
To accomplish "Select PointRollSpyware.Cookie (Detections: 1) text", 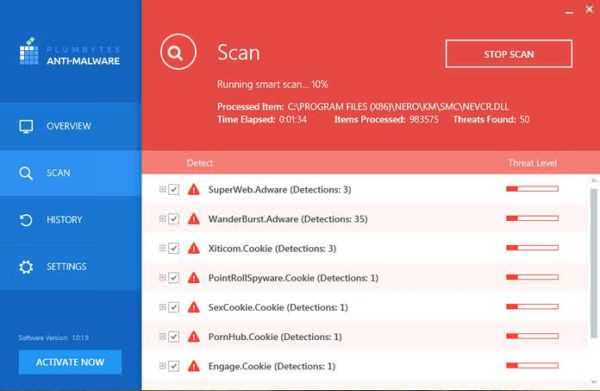I will point(293,278).
